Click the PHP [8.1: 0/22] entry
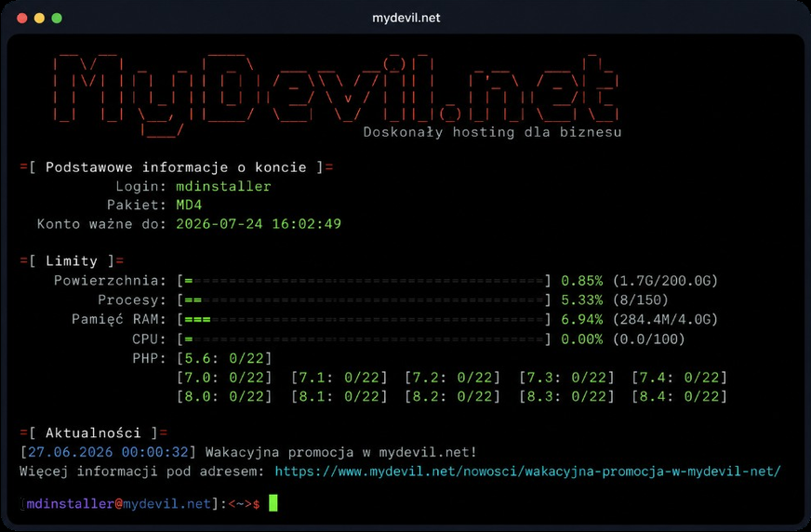Screen dimensions: 811x532 point(339,396)
